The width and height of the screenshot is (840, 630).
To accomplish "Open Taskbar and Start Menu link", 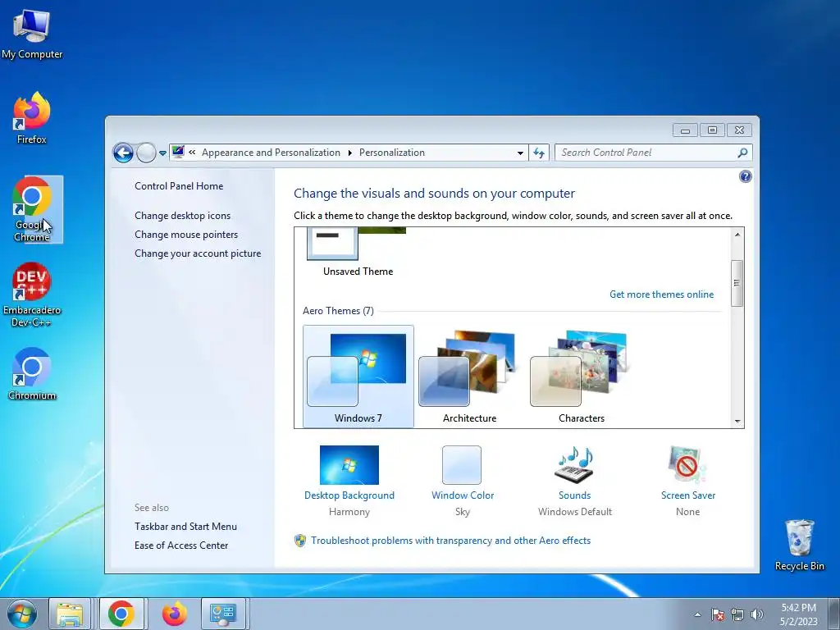I will [185, 526].
